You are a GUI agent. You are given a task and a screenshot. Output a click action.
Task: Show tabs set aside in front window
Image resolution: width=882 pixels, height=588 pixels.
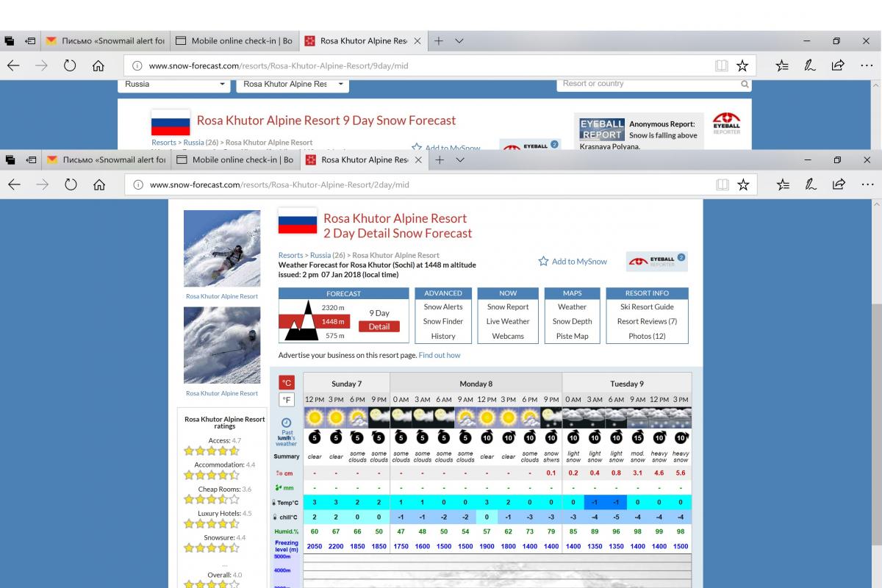pos(10,159)
